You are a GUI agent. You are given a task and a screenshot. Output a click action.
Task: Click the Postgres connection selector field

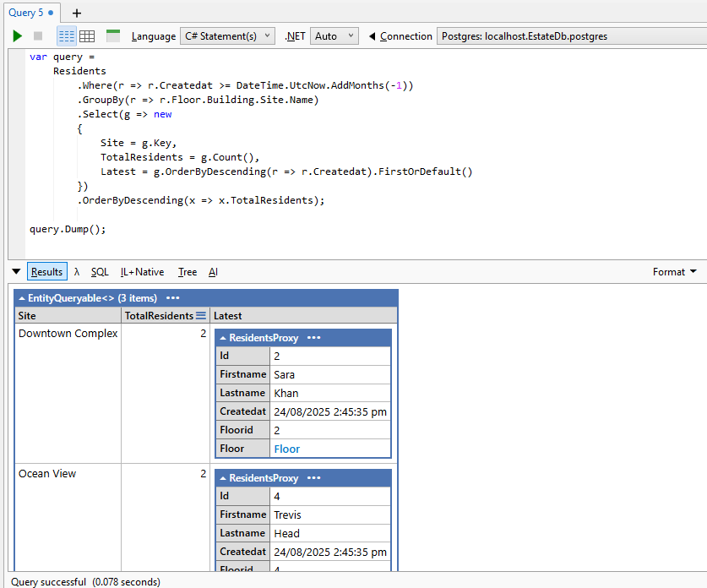(570, 36)
